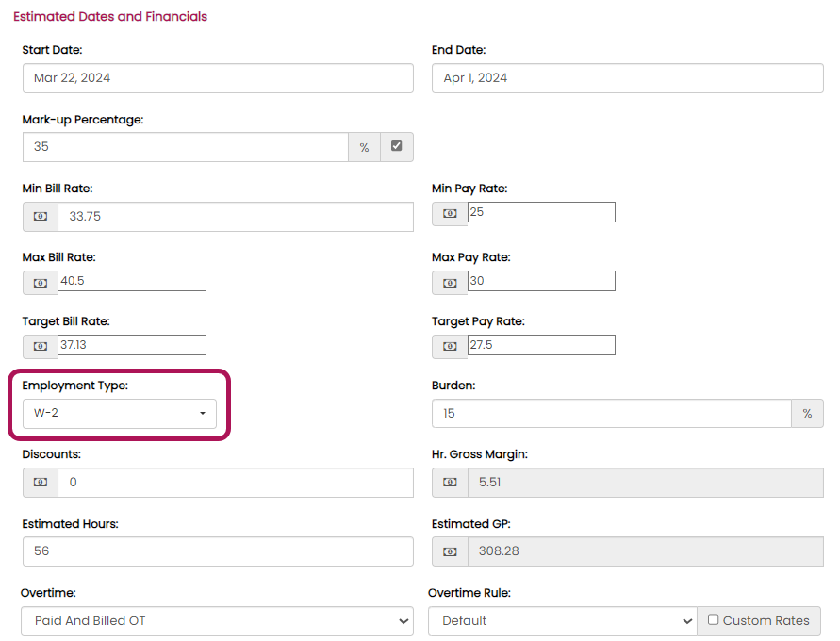Click the money icon beside Max Bill Rate
This screenshot has height=641, width=840.
41,282
